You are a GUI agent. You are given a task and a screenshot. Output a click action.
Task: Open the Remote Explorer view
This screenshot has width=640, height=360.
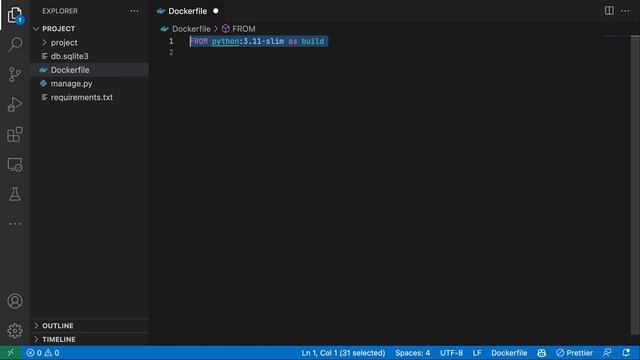pyautogui.click(x=15, y=164)
